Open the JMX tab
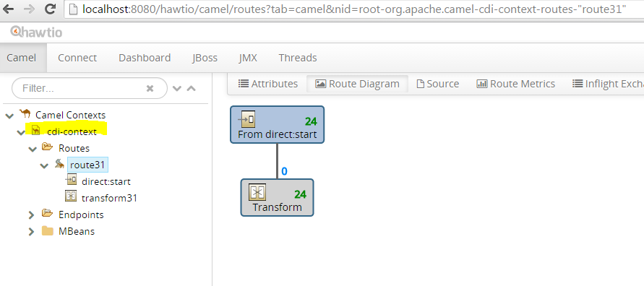Viewport: 644px width, 286px height. [248, 58]
